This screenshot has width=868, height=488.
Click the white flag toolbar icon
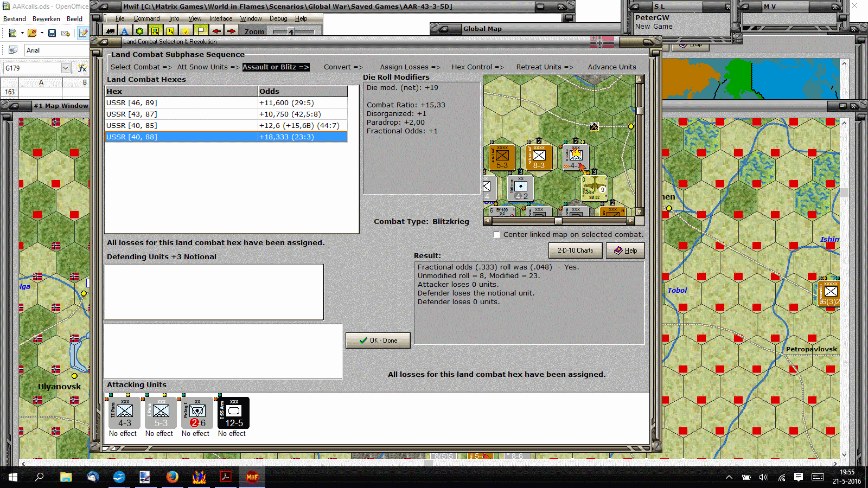tap(201, 31)
